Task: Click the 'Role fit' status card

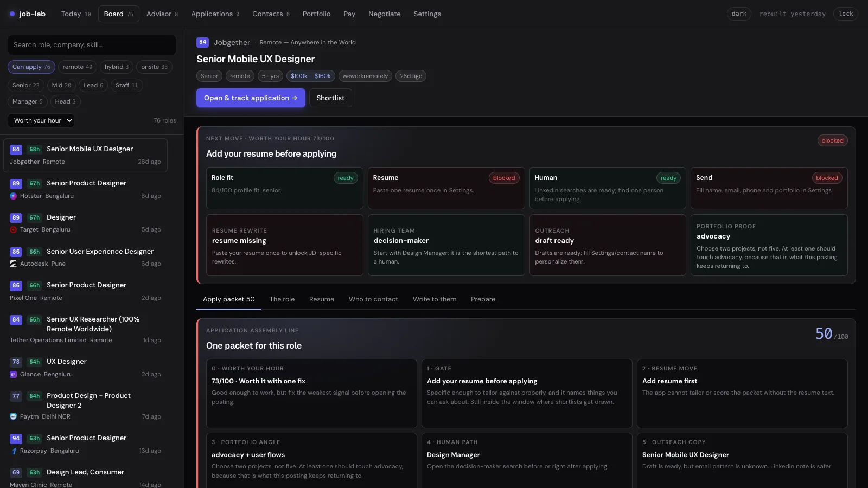Action: coord(285,188)
